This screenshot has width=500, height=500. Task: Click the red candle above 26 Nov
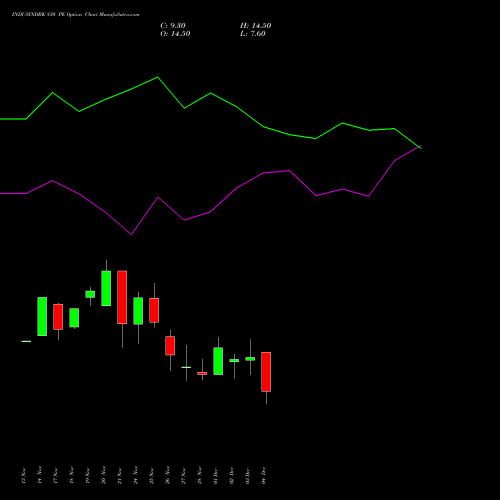pyautogui.click(x=170, y=346)
